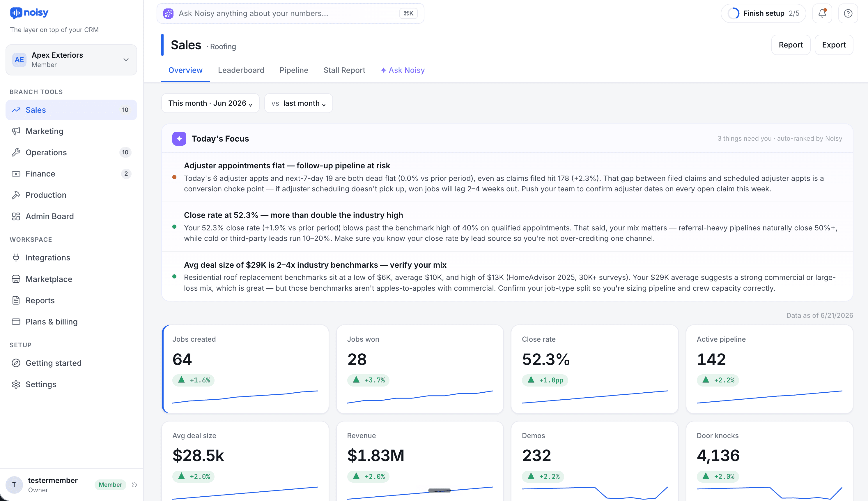868x501 pixels.
Task: Click the Adjuster appointments flat focus item
Action: pyautogui.click(x=507, y=177)
